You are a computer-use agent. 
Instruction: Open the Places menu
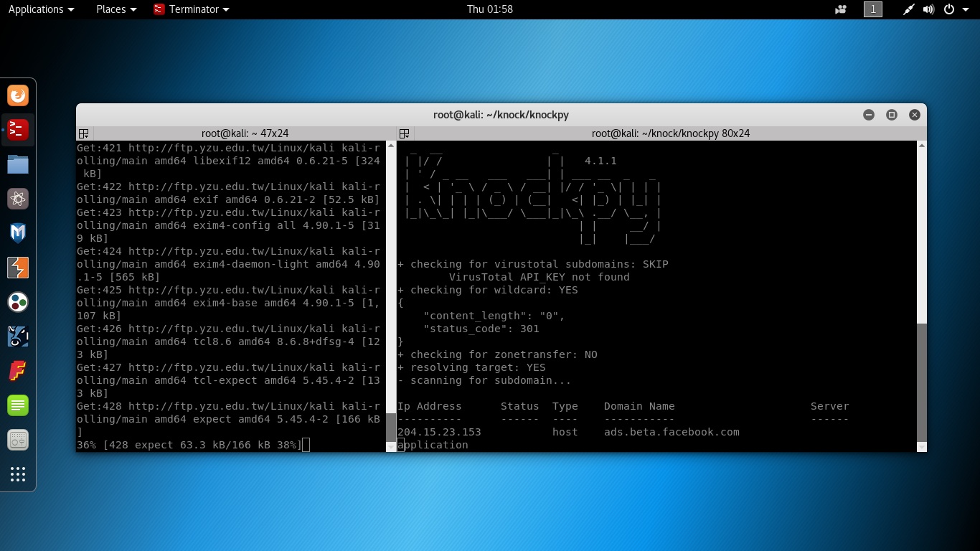[116, 9]
